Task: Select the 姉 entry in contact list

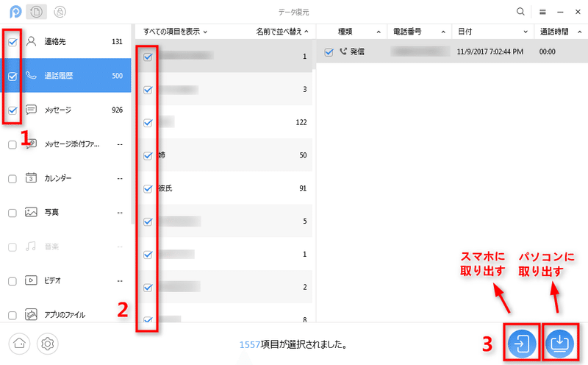Action: click(x=224, y=155)
